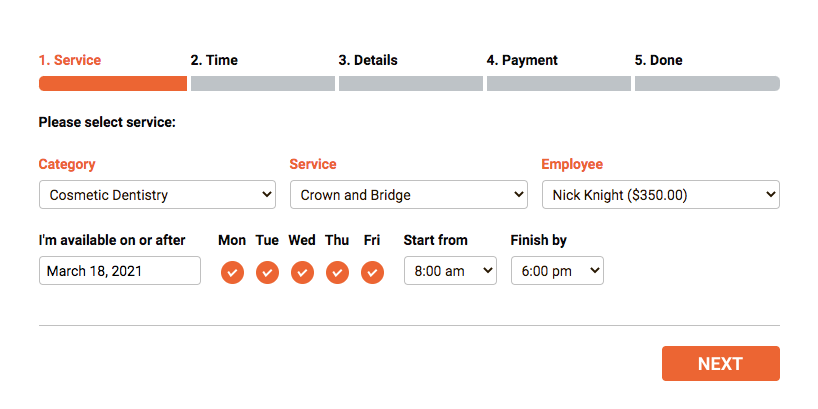Click the orange Service progress bar segment
Screen dimensions: 818x409
tap(113, 83)
